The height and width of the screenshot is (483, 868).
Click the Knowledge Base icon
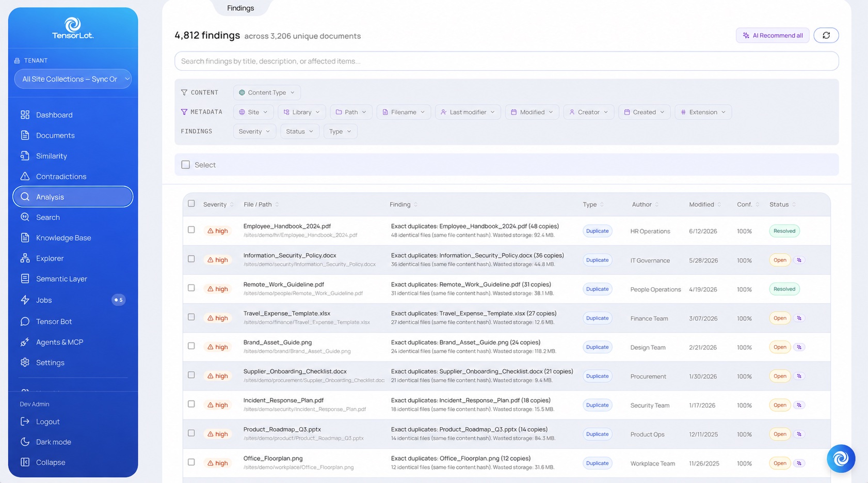pyautogui.click(x=25, y=238)
